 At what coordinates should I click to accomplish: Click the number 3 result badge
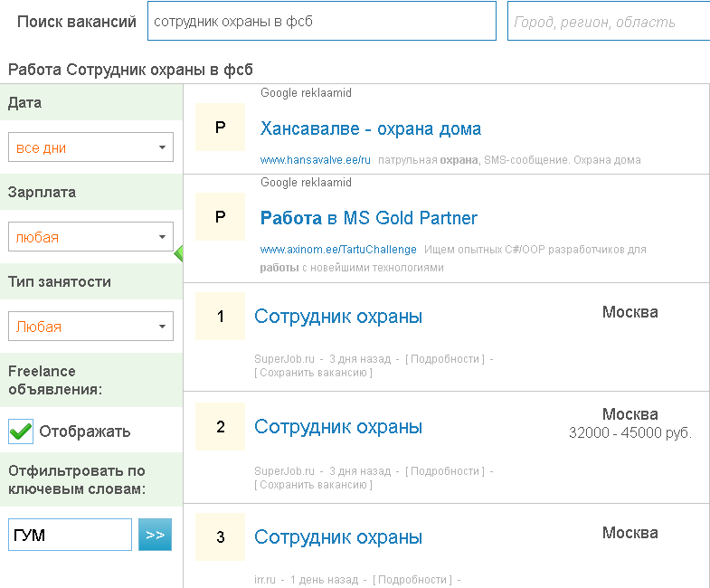[x=220, y=537]
